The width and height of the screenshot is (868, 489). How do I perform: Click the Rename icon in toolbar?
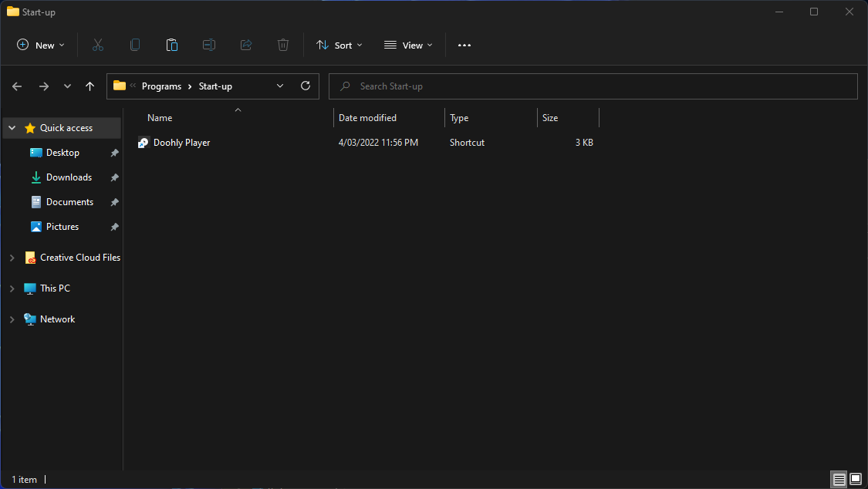coord(209,46)
